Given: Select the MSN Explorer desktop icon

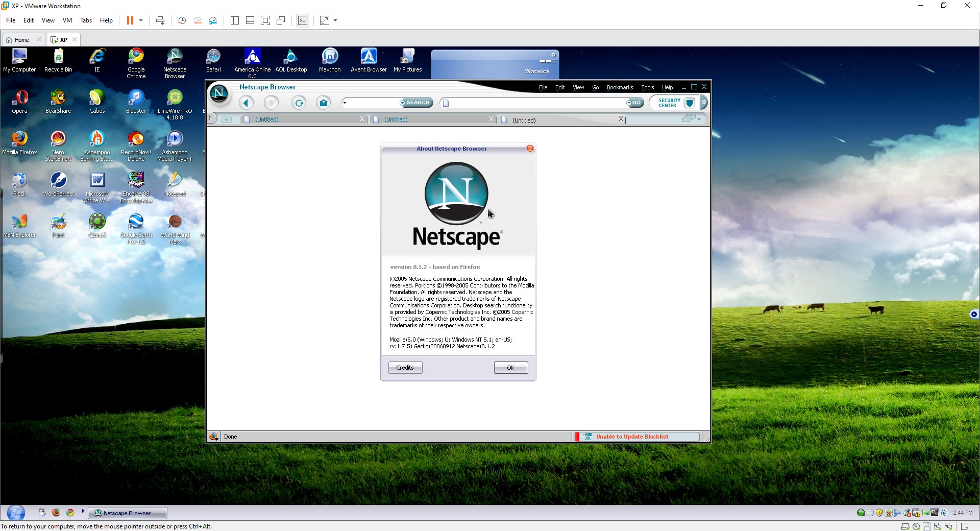Looking at the screenshot, I should (x=19, y=226).
